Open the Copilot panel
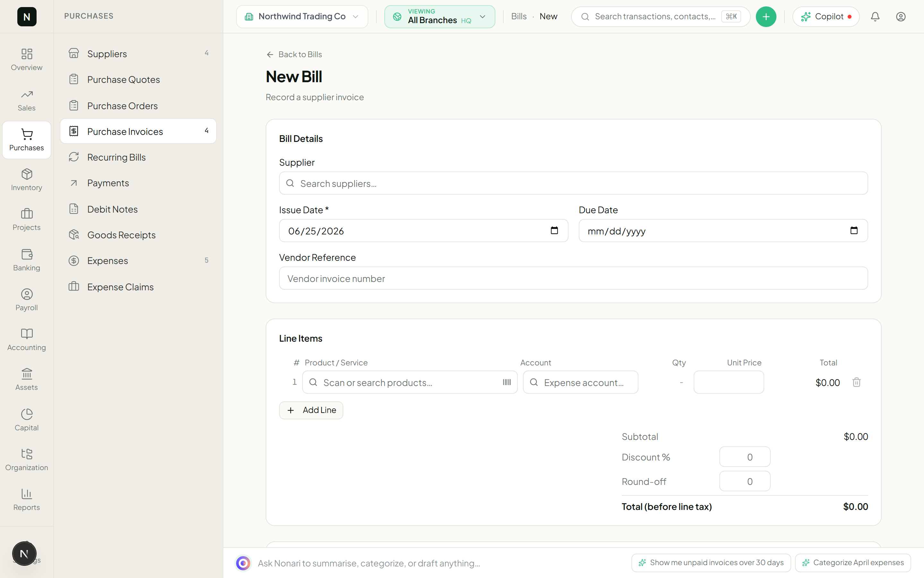 click(826, 16)
